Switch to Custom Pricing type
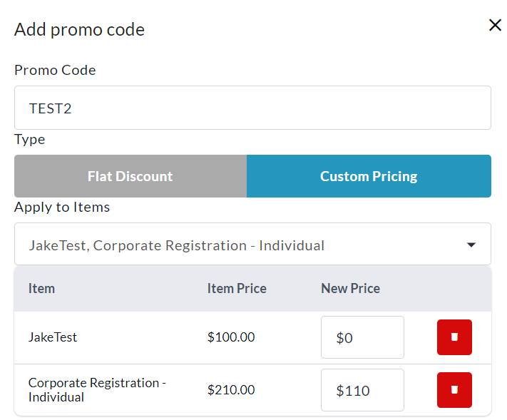 [369, 176]
